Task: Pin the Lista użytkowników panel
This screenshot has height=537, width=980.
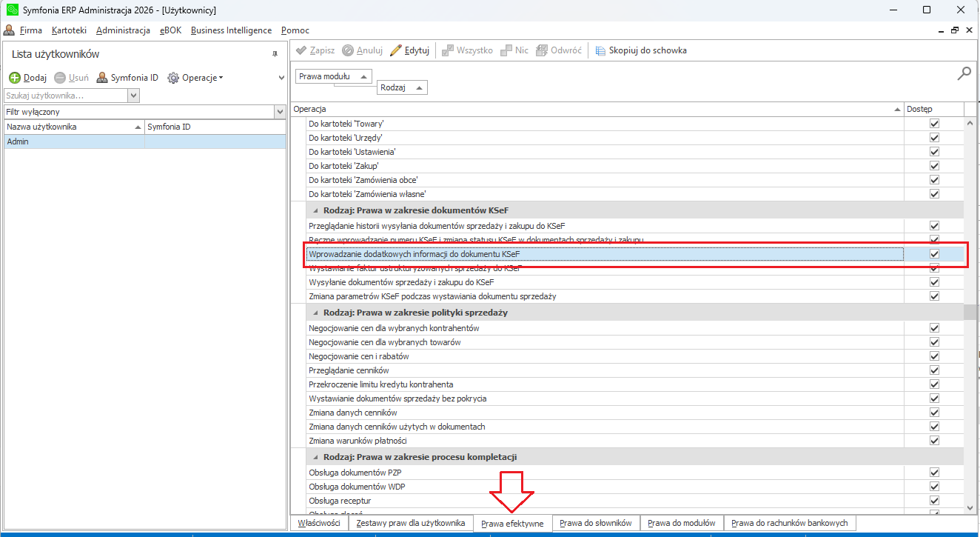Action: pyautogui.click(x=275, y=54)
